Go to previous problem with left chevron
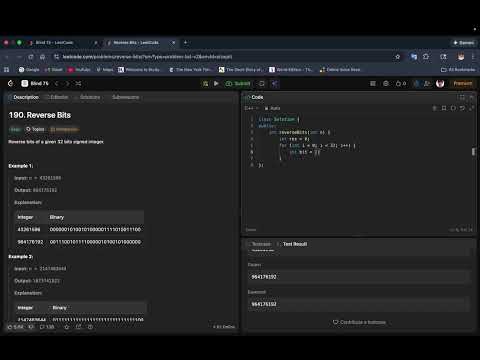 click(57, 83)
